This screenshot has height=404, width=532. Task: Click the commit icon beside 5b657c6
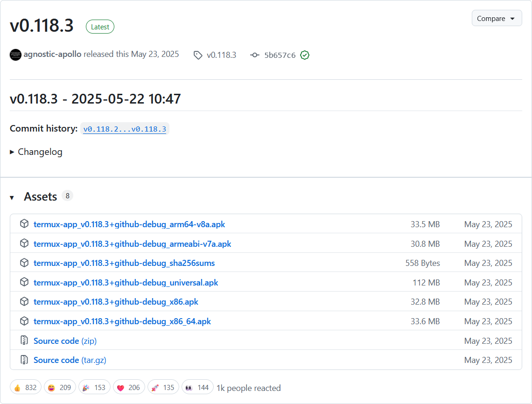pos(254,55)
